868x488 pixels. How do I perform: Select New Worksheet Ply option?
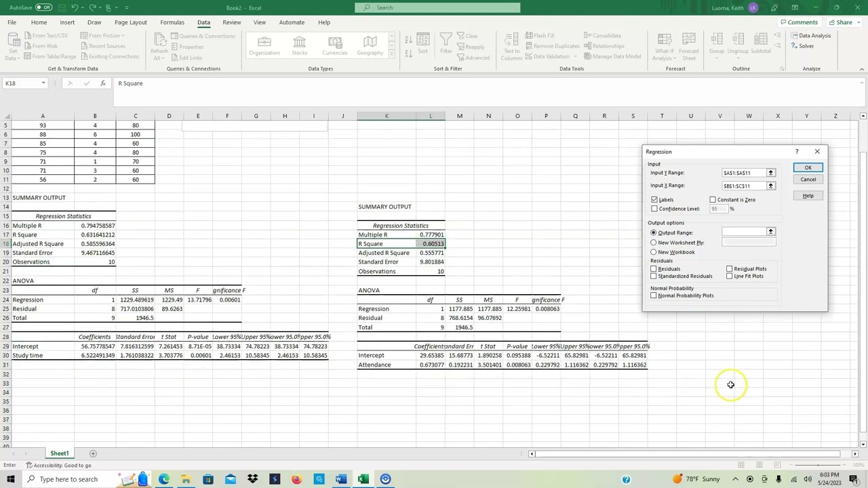coord(654,243)
